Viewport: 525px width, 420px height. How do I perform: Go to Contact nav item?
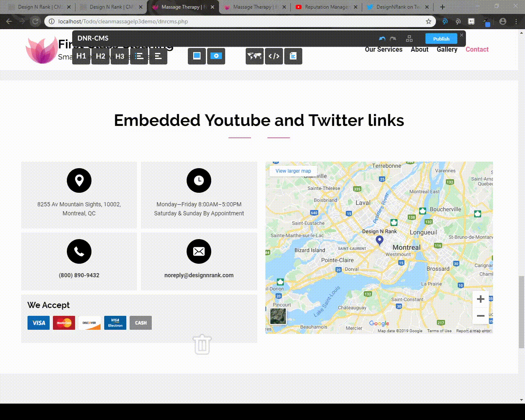(x=477, y=49)
